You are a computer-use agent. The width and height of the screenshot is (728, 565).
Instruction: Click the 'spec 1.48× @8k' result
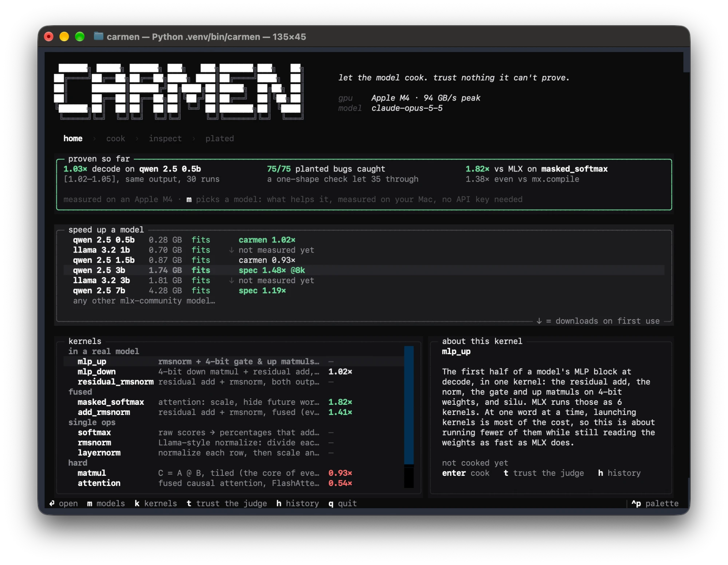click(272, 270)
